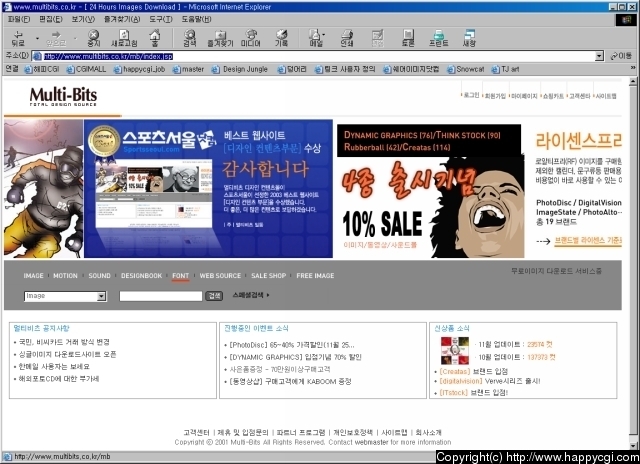Click the Sports Seoul award banner

pyautogui.click(x=208, y=189)
